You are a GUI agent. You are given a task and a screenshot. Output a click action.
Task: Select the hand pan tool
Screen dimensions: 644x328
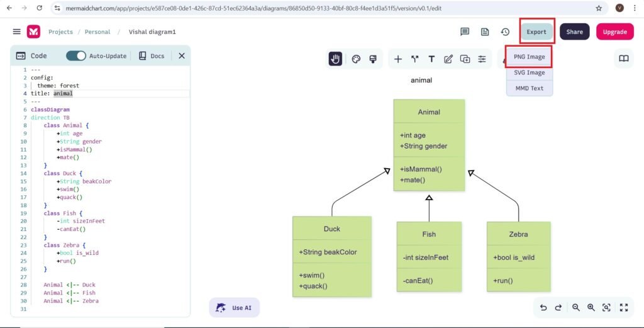[x=336, y=59]
